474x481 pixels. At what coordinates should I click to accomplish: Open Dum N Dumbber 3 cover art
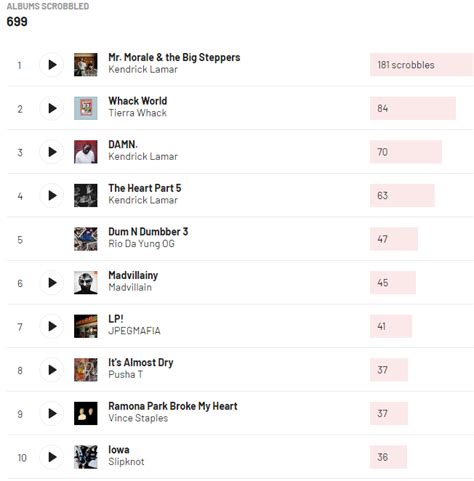point(86,239)
